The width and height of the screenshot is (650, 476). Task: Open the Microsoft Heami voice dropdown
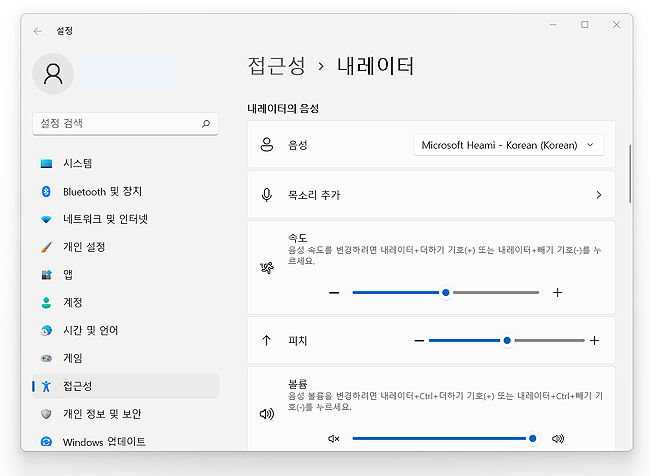point(508,145)
